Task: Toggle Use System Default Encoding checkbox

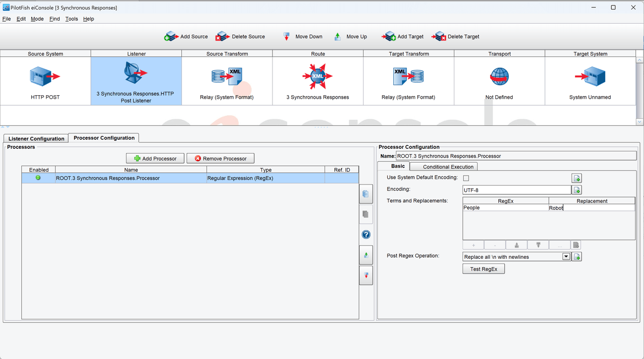Action: [x=466, y=178]
